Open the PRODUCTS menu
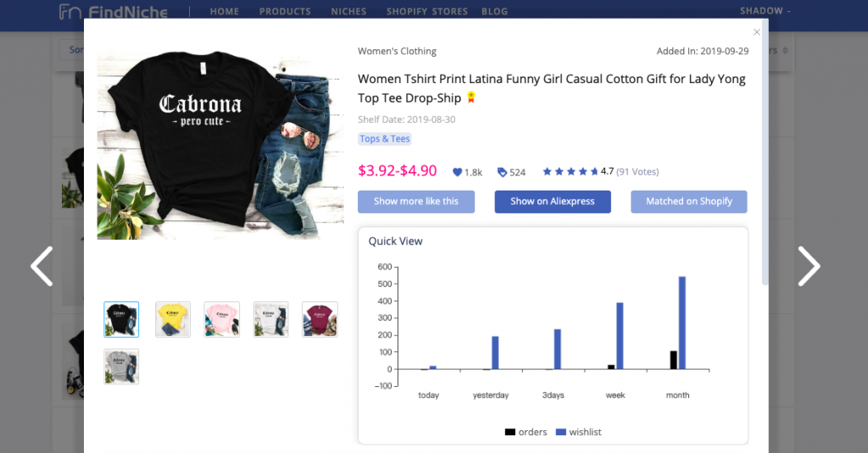Screen dimensions: 868x453 coord(285,12)
